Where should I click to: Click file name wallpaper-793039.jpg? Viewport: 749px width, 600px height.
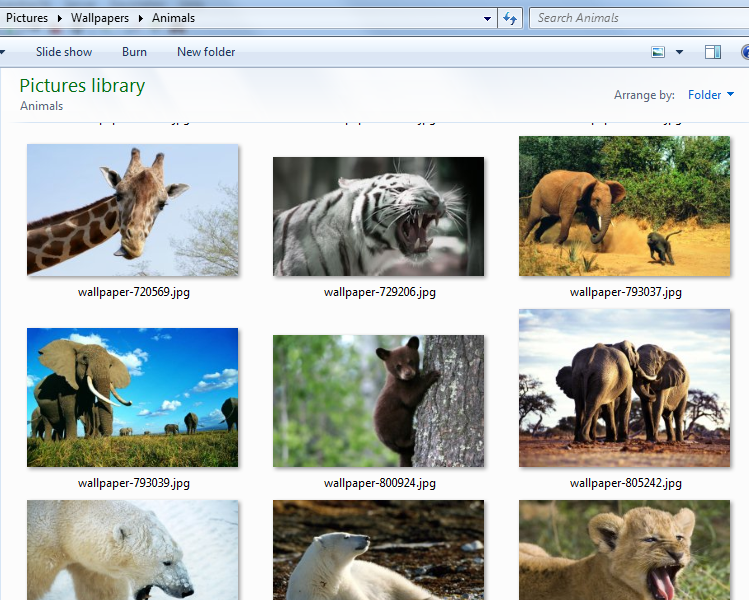coord(134,483)
